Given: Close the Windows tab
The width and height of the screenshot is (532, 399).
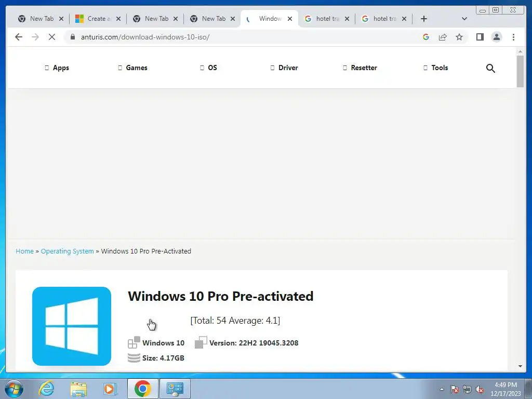Looking at the screenshot, I should (x=290, y=19).
